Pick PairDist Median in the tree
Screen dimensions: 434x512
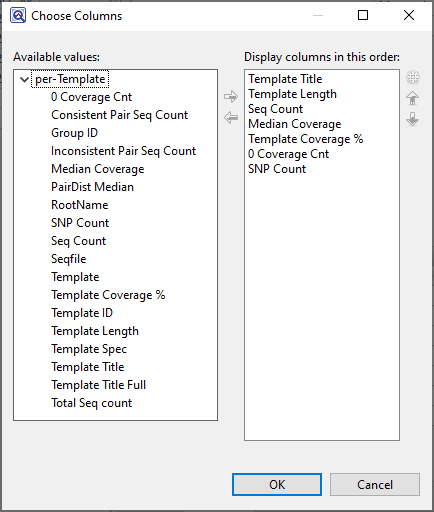[92, 187]
